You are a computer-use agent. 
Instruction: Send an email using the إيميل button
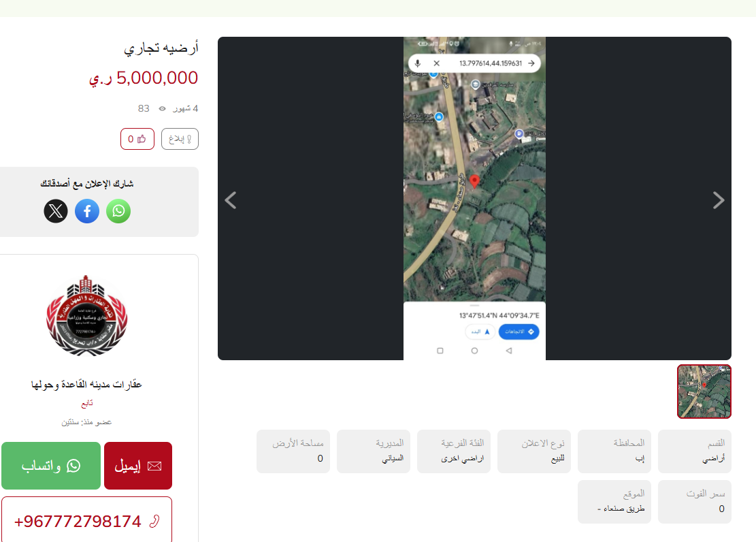[x=138, y=466]
